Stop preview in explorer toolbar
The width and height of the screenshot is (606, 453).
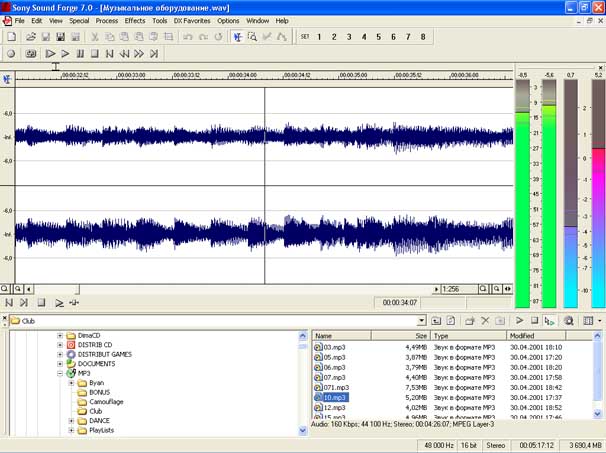pyautogui.click(x=535, y=321)
